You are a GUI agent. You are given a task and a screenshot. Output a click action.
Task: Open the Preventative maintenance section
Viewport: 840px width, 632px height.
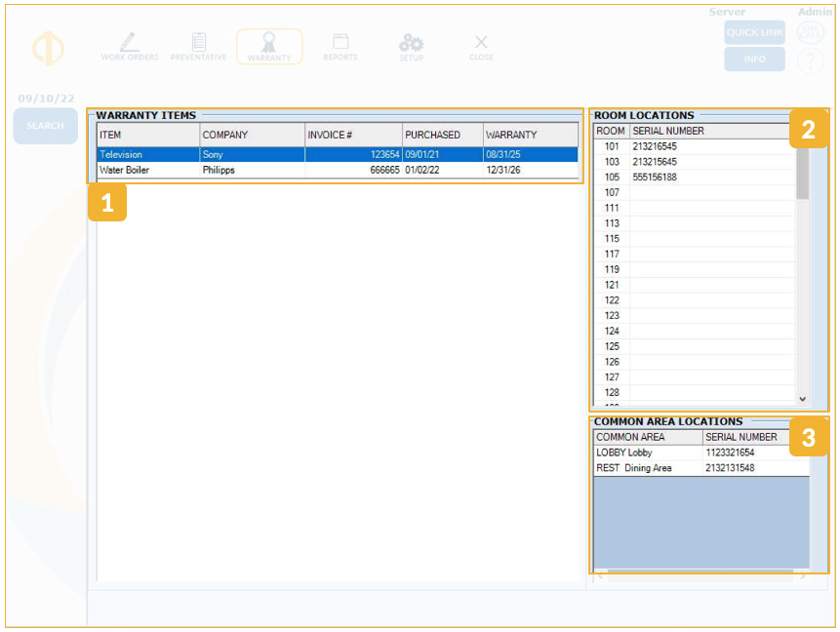(198, 46)
